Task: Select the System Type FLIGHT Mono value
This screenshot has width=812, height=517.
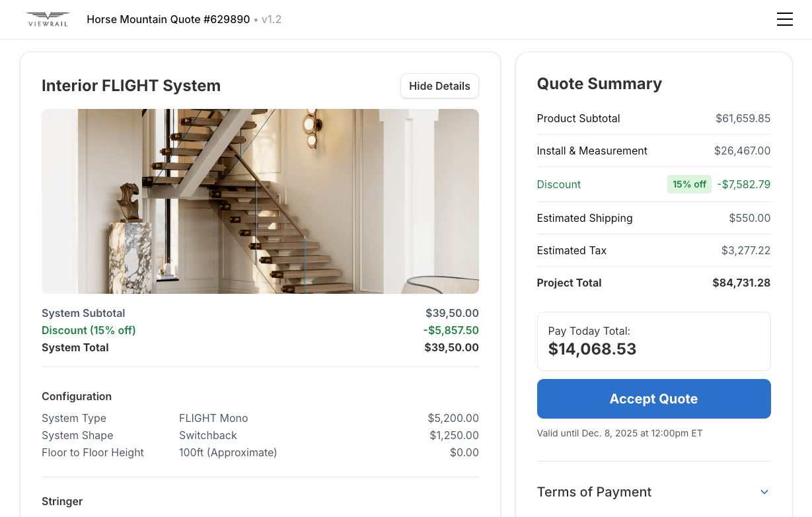Action: (x=213, y=419)
